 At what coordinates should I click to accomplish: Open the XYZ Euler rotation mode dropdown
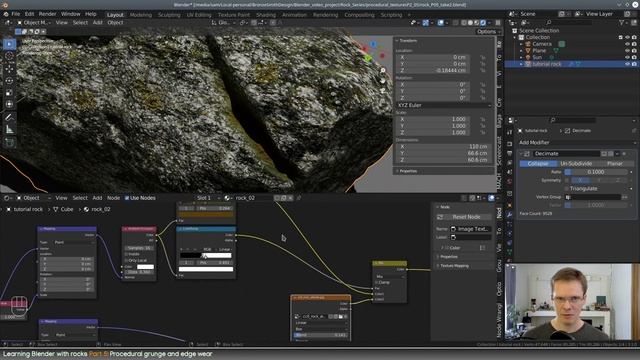444,105
